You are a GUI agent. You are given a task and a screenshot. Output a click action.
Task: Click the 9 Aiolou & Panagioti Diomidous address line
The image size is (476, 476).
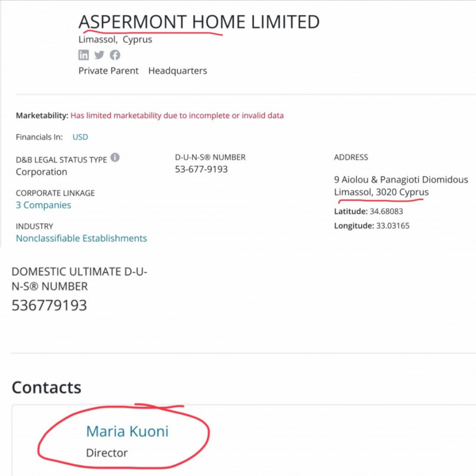[x=401, y=180]
